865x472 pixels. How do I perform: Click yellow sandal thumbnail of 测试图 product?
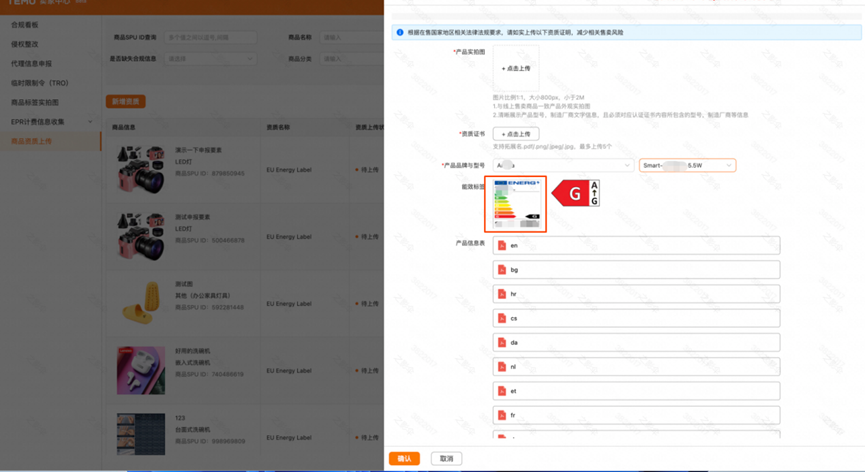click(141, 303)
